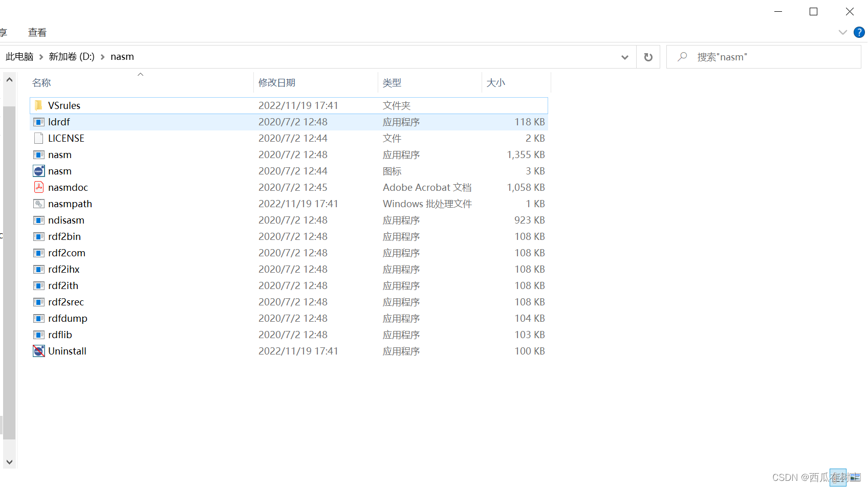The height and width of the screenshot is (487, 868).
Task: Select the rdflib application icon
Action: tap(39, 335)
